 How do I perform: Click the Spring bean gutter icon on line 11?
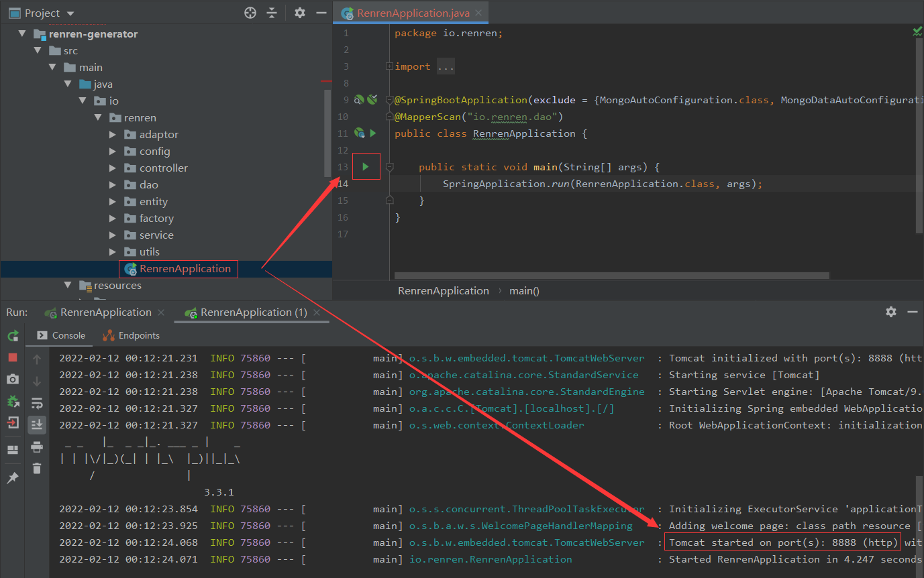(x=360, y=133)
